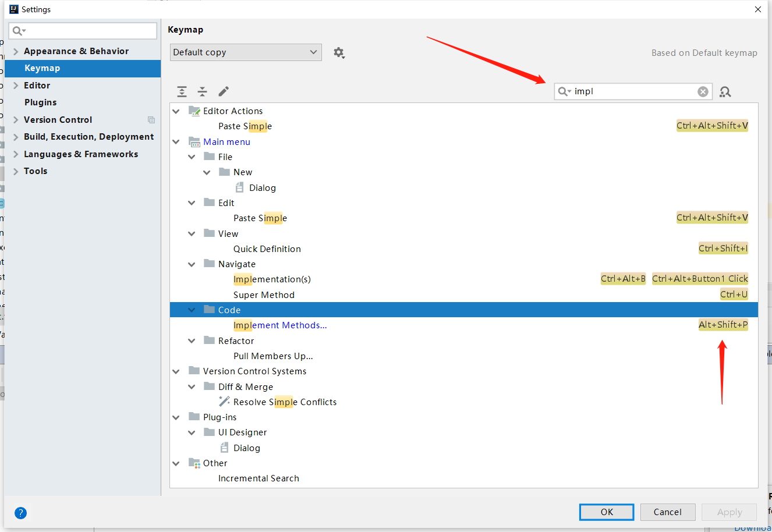Image resolution: width=772 pixels, height=532 pixels.
Task: Collapse the Navigate folder node
Action: tap(192, 264)
